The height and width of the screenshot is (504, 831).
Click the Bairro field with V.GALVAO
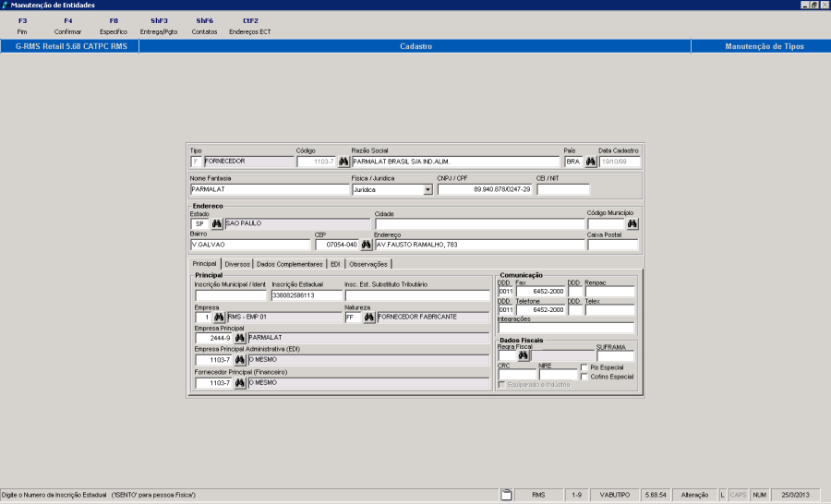click(x=250, y=245)
